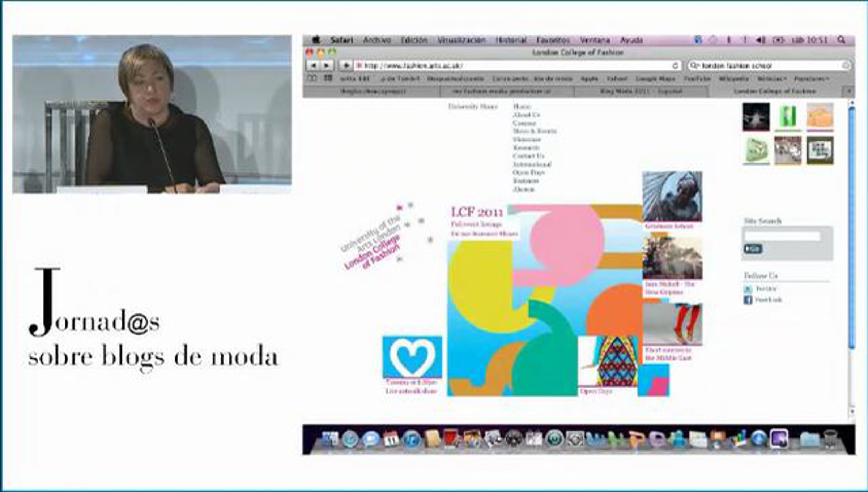
Task: Click the About Us navigation link
Action: 526,115
